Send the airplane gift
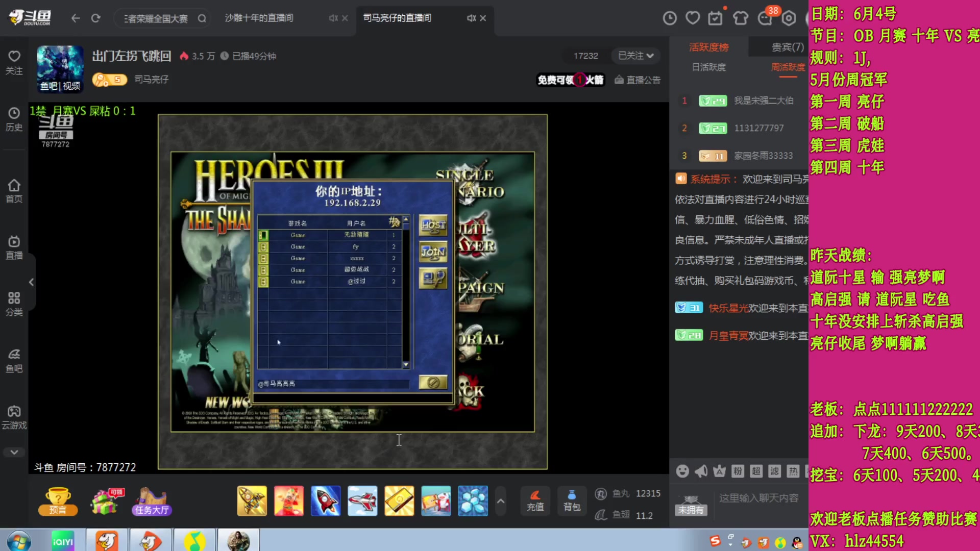The image size is (980, 551). tap(362, 500)
